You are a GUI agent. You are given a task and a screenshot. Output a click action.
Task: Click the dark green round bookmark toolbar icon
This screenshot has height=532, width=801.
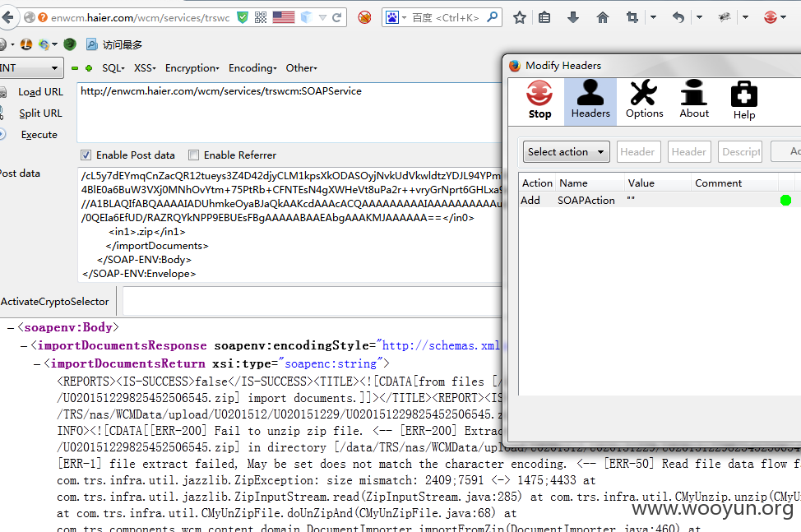tap(69, 44)
